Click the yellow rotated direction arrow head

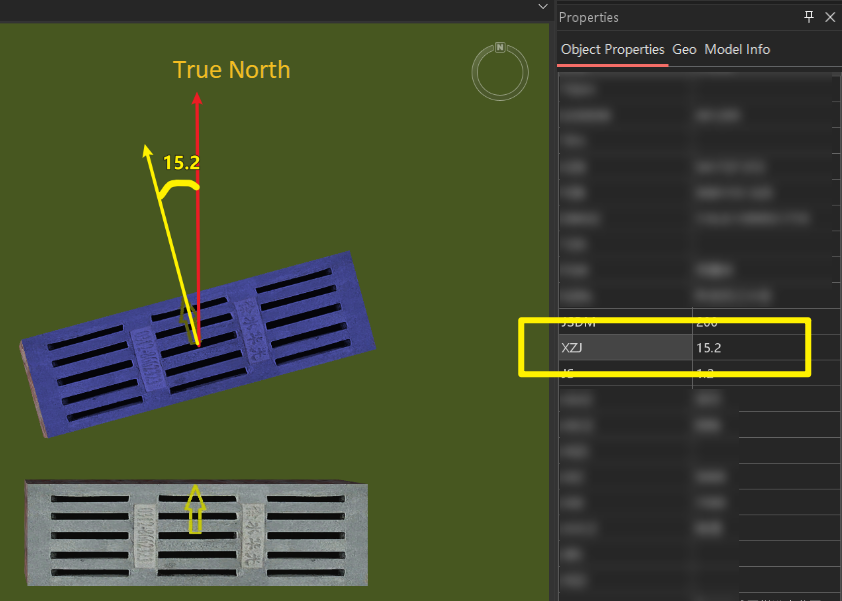pos(146,151)
